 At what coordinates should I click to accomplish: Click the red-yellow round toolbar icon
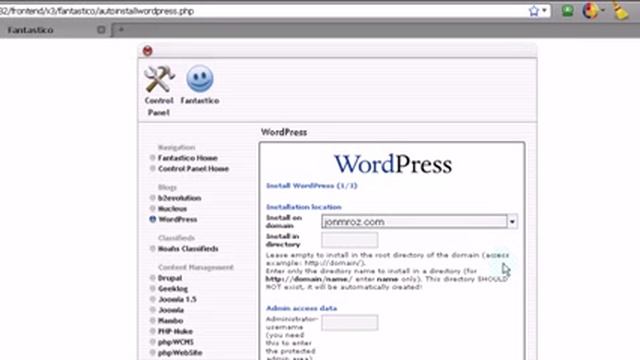[591, 11]
